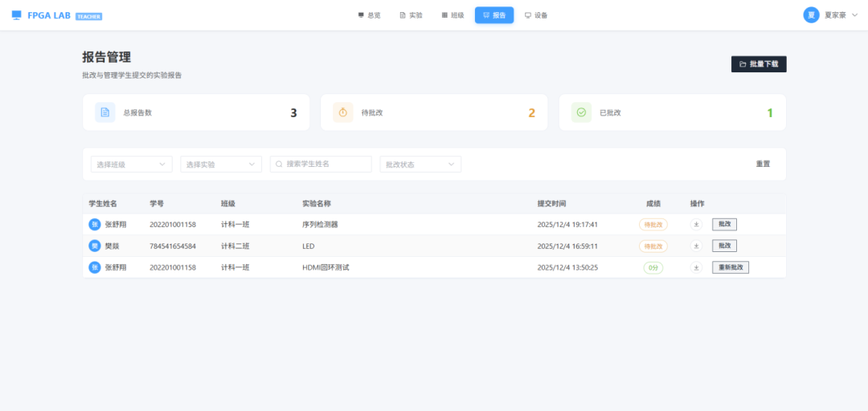Viewport: 868px width, 411px height.
Task: Click 重置 to reset filters
Action: tap(763, 165)
